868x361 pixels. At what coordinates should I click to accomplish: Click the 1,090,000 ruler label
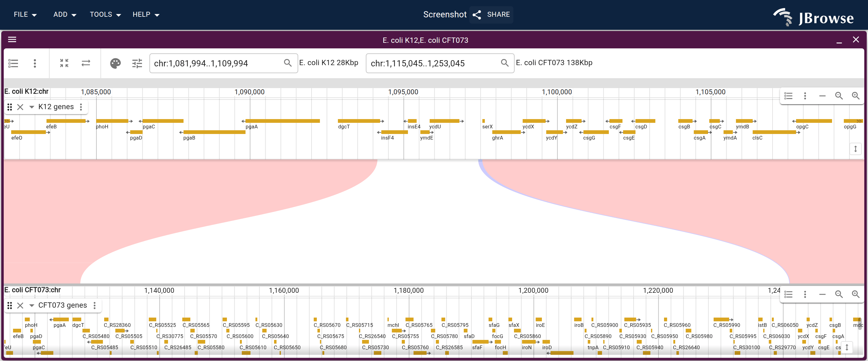tap(249, 92)
